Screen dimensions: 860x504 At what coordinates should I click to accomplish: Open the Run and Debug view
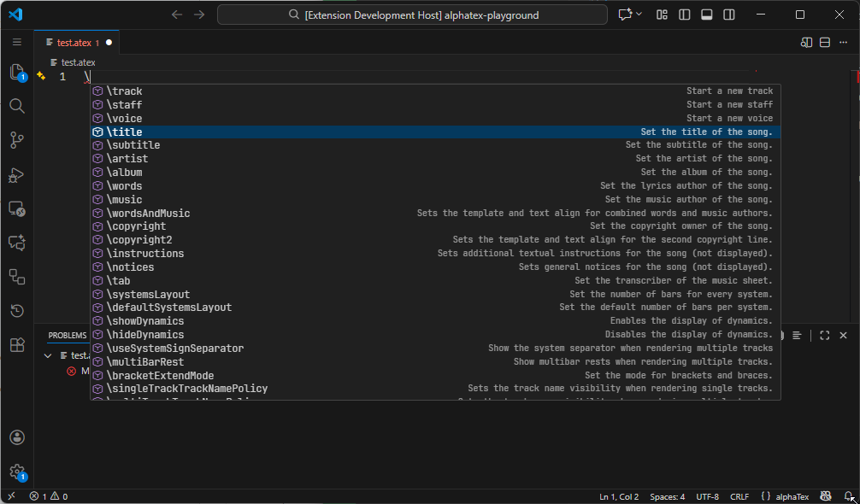[17, 174]
